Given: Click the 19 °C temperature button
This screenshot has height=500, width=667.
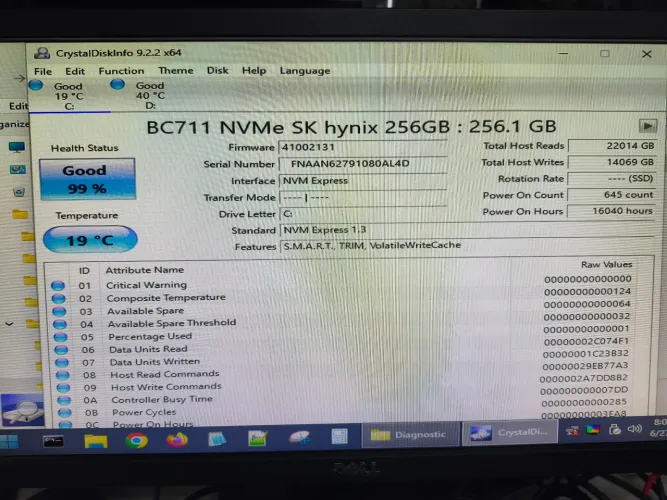Looking at the screenshot, I should [x=90, y=240].
